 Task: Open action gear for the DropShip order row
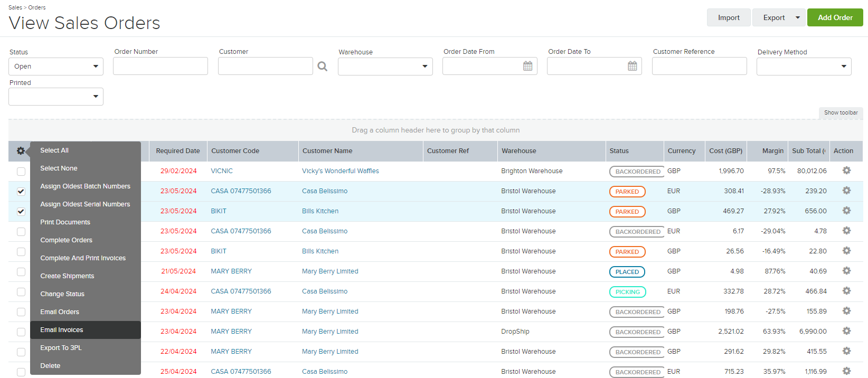click(x=846, y=331)
